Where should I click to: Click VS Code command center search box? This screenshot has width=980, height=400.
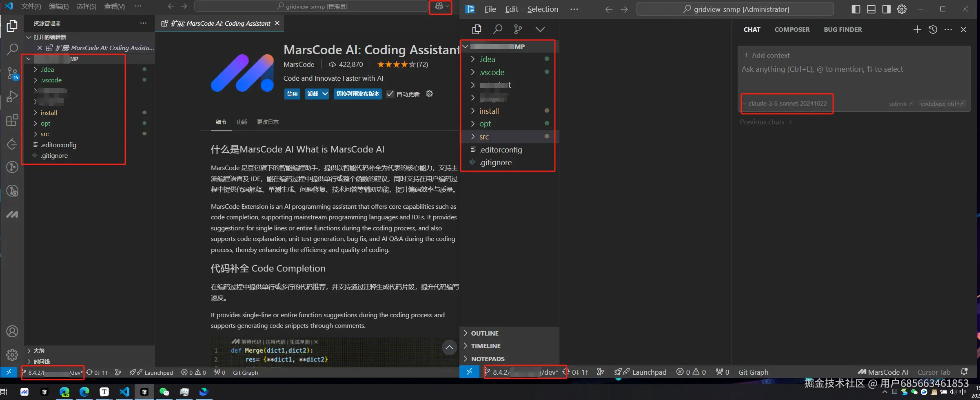(312, 6)
